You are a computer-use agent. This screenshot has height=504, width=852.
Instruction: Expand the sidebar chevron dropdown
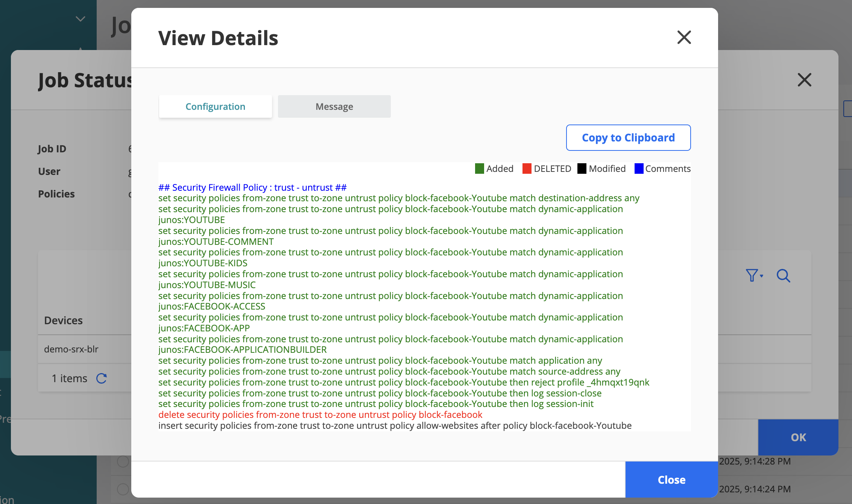coord(80,19)
